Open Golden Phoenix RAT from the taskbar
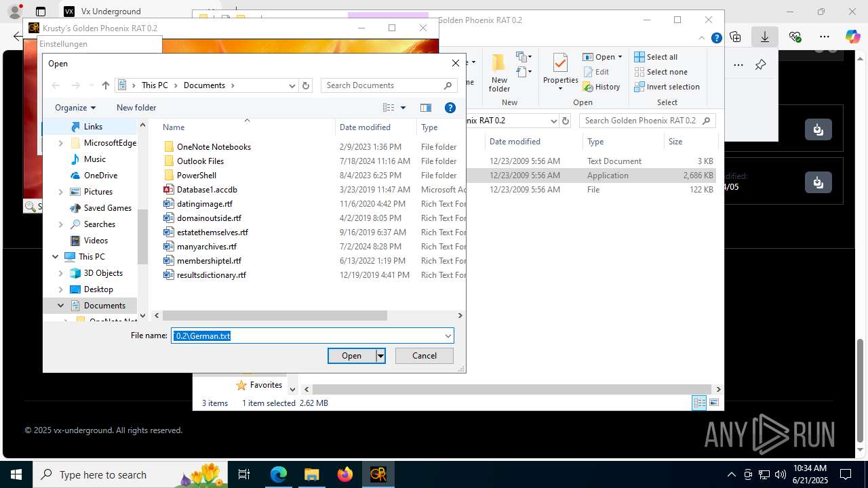The image size is (868, 488). coord(378,474)
